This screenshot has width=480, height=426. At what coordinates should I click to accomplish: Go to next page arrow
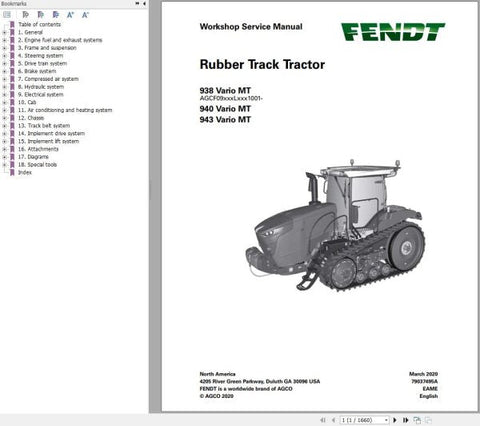(x=395, y=420)
